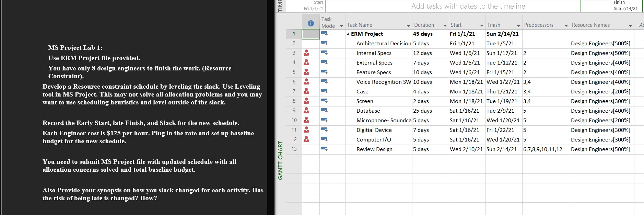Click overallocation icon on Microphone-Soundcard row
Viewport: 644px width, 215px height.
point(306,120)
